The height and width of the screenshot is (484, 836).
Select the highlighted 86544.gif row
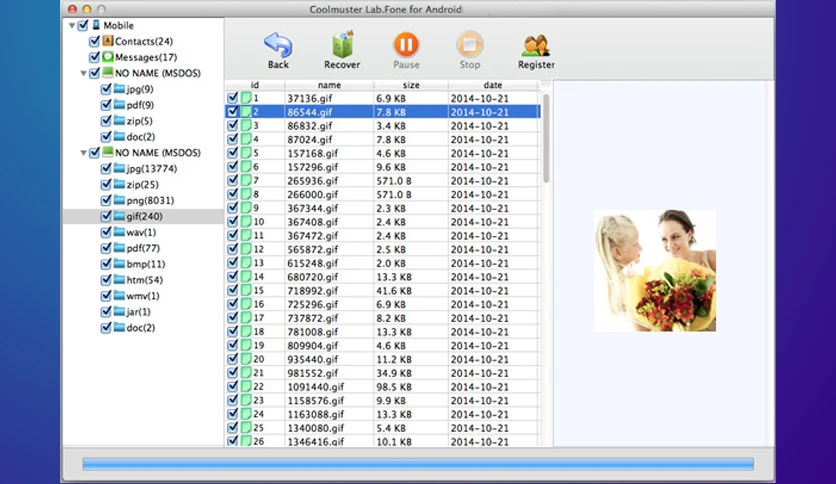point(382,112)
